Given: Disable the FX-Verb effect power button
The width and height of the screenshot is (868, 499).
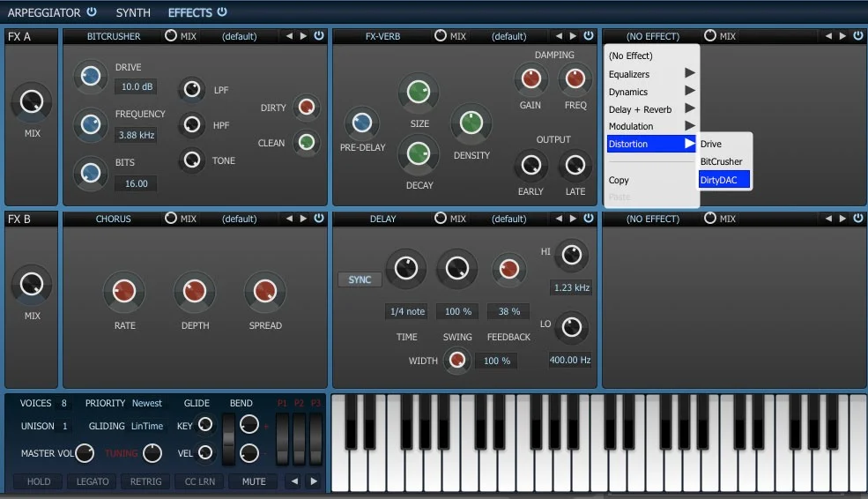Looking at the screenshot, I should click(x=589, y=35).
